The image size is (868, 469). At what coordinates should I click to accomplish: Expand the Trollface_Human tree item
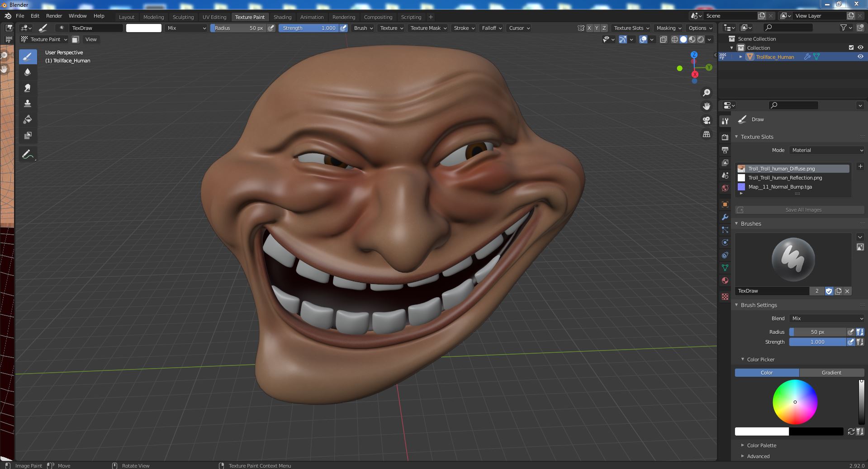coord(741,57)
